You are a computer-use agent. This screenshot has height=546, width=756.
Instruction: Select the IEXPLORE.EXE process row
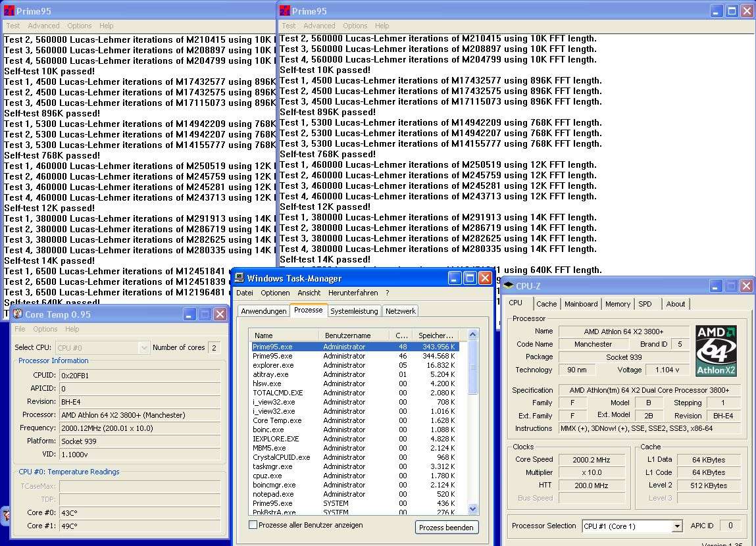click(x=355, y=439)
